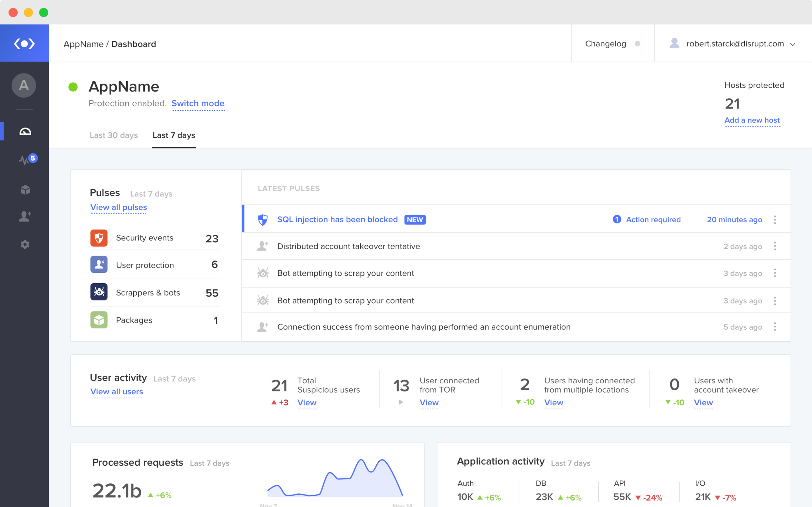Open pulses activity icon with badge 5
812x507 pixels.
point(25,160)
